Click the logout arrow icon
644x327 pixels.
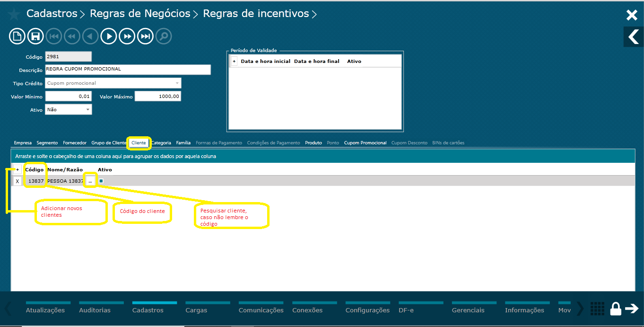coord(632,308)
